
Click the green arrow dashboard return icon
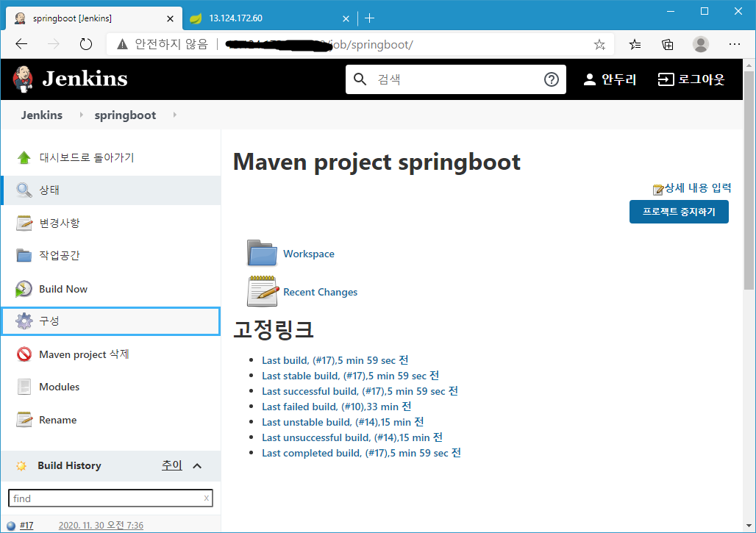coord(24,157)
